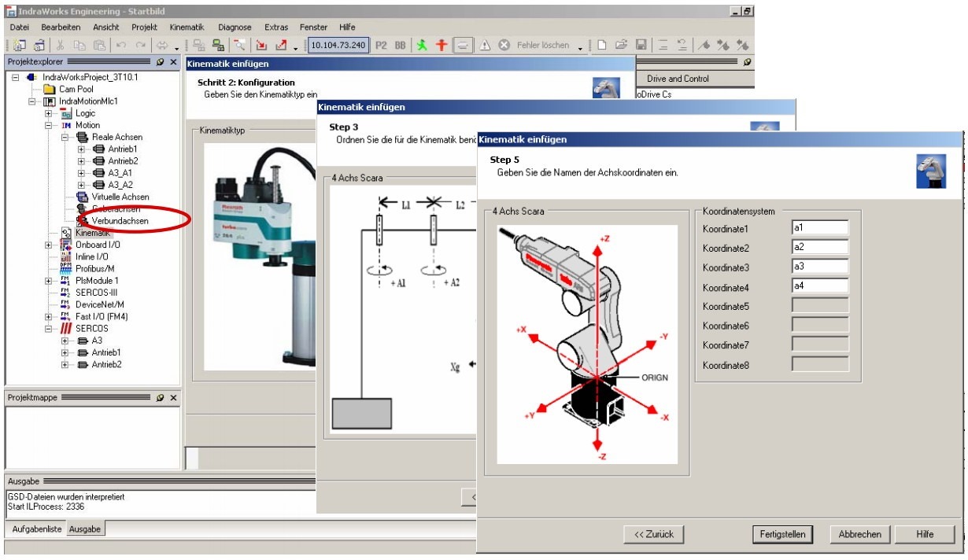Image resolution: width=968 pixels, height=560 pixels.
Task: Open the Extras menu
Action: coord(276,27)
